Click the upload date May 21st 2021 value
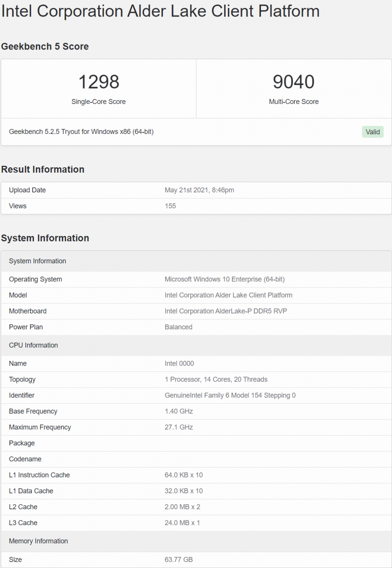392x568 pixels. click(199, 190)
